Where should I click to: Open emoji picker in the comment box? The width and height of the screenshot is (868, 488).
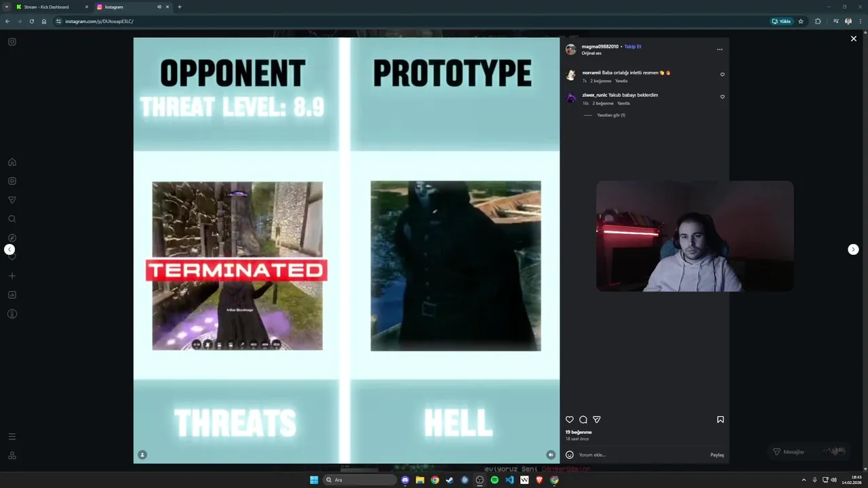pyautogui.click(x=570, y=455)
